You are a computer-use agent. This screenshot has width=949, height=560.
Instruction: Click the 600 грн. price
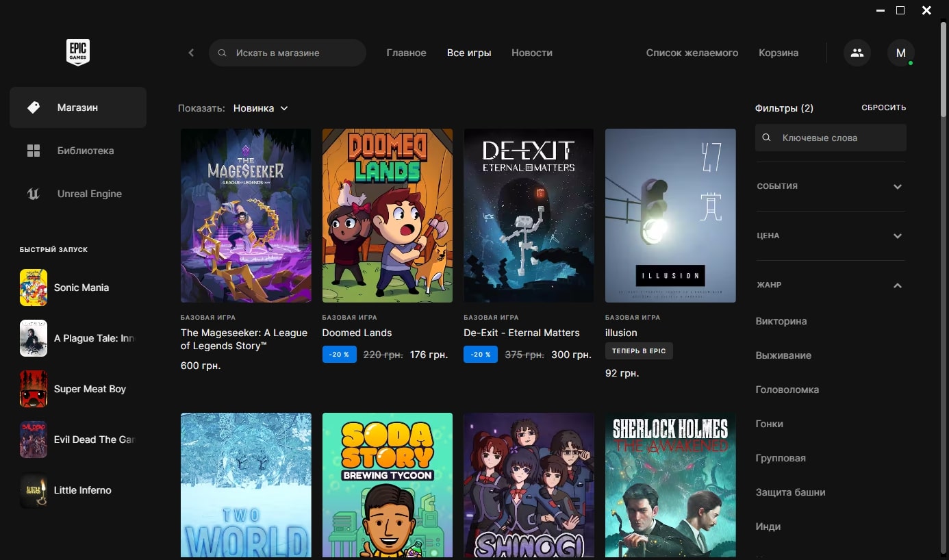[201, 366]
